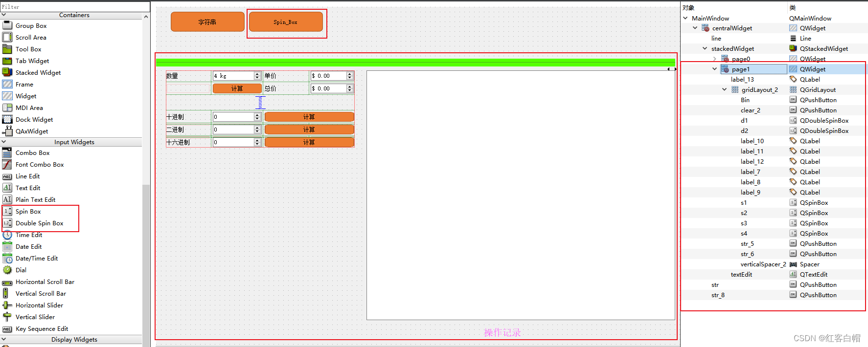Pick the Tool Box widget icon
The height and width of the screenshot is (347, 868).
pyautogui.click(x=7, y=49)
